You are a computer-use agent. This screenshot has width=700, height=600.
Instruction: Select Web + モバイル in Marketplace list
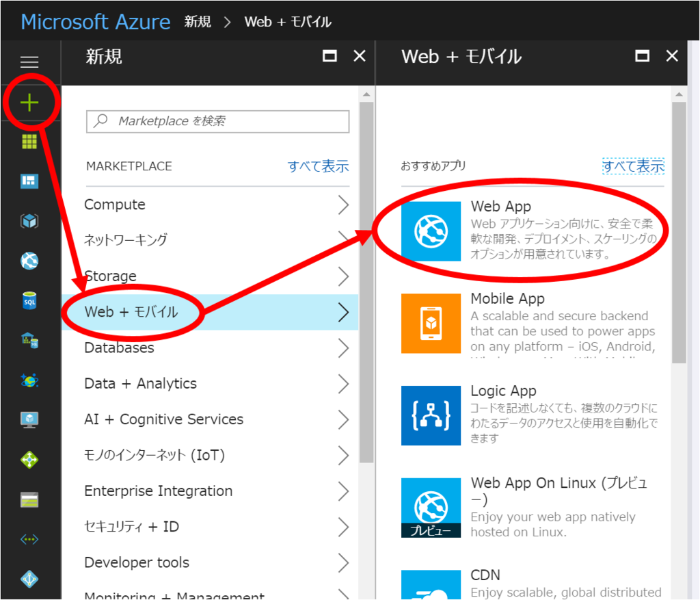211,312
